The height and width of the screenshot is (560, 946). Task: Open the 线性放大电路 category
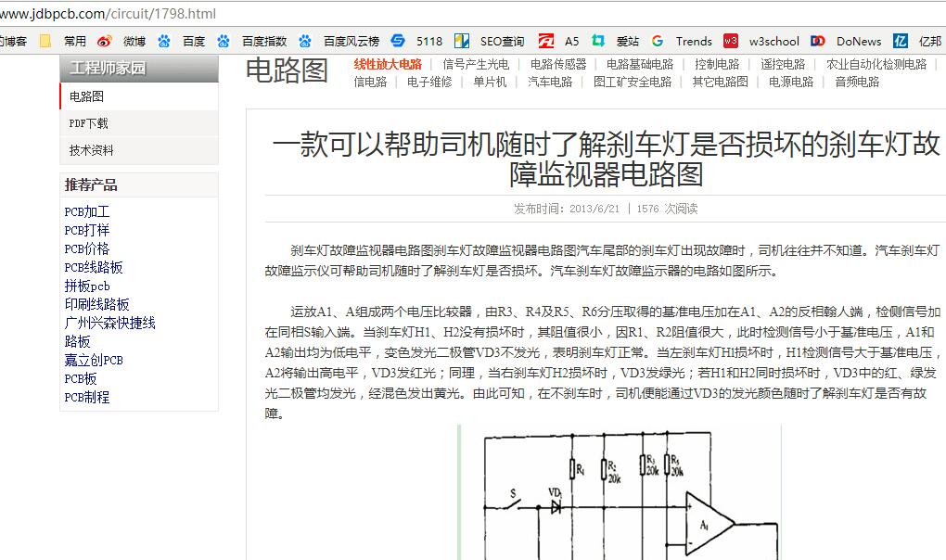click(388, 65)
